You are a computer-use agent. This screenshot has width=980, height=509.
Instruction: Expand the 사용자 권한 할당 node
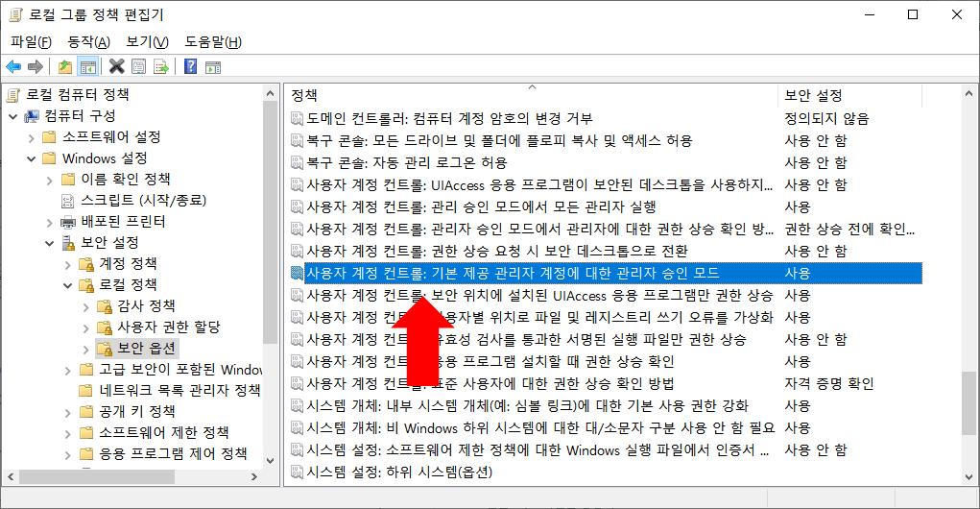click(x=85, y=327)
